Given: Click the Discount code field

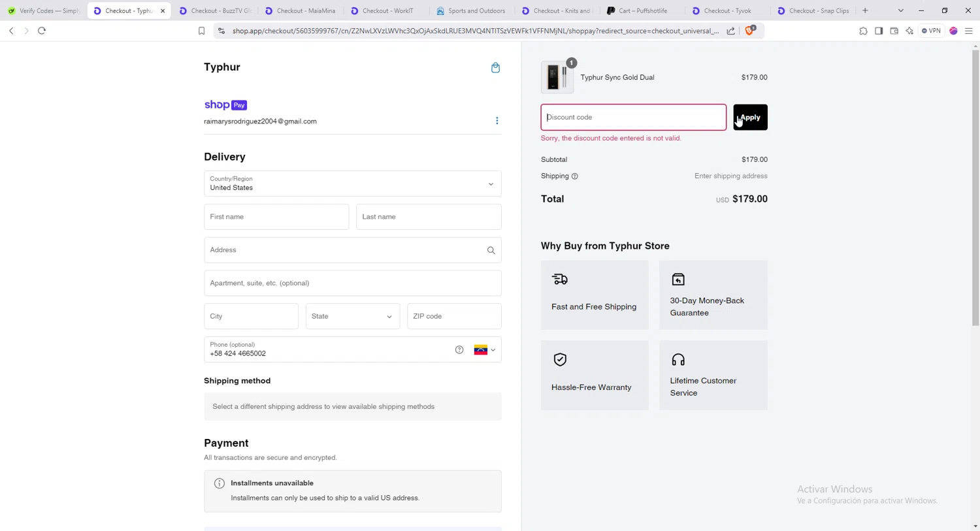Looking at the screenshot, I should point(633,118).
